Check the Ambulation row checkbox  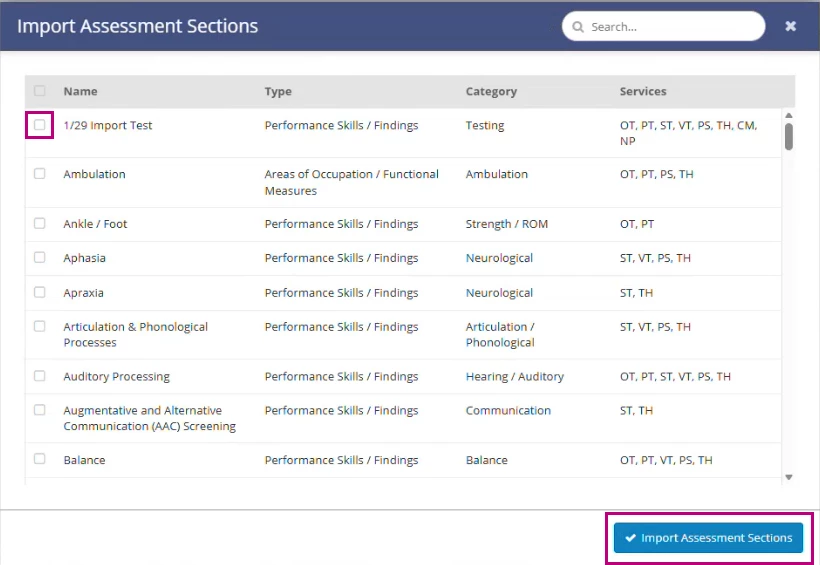40,173
